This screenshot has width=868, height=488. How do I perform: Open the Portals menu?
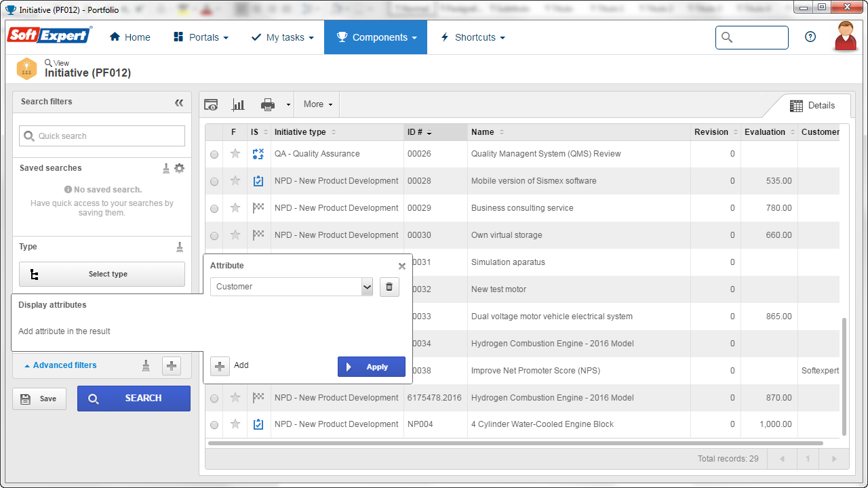(201, 37)
